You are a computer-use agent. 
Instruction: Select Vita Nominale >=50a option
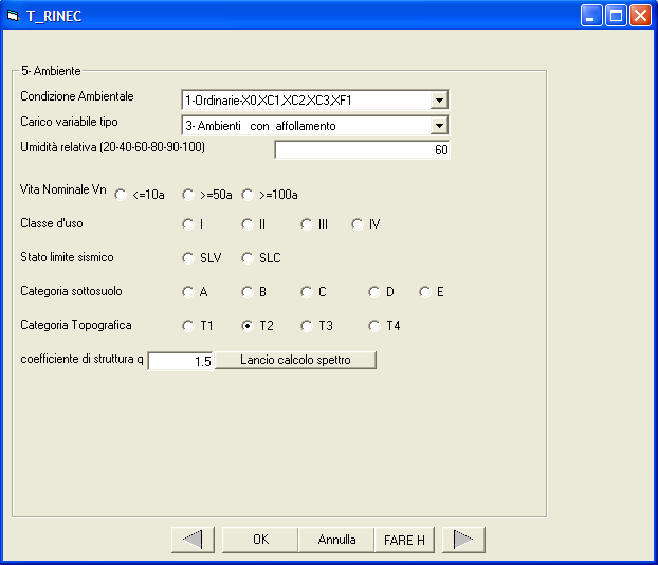(188, 194)
